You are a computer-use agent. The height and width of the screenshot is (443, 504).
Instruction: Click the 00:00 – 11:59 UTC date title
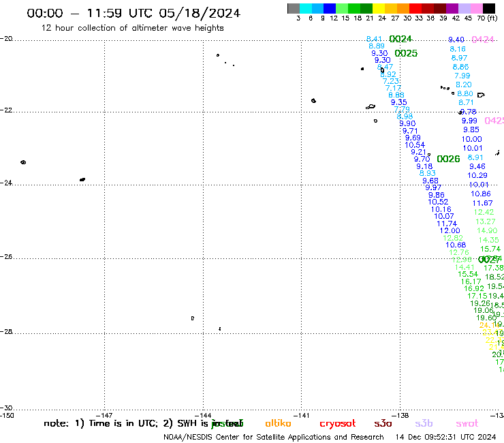pos(133,13)
